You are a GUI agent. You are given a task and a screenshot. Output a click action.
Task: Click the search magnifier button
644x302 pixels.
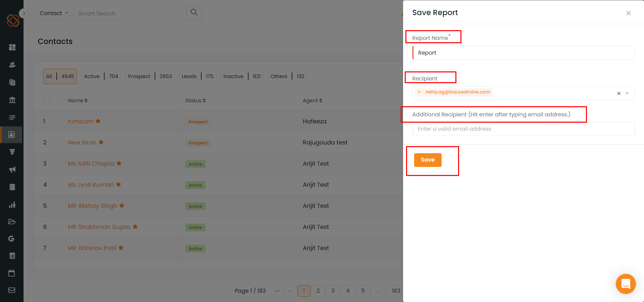tap(194, 13)
